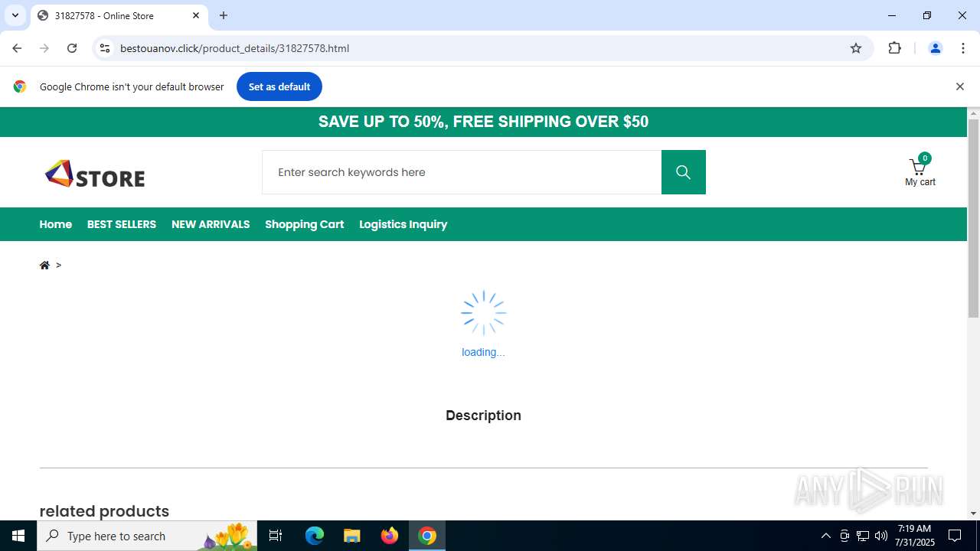The image size is (980, 551).
Task: Select the Chrome taskbar icon
Action: tap(427, 536)
